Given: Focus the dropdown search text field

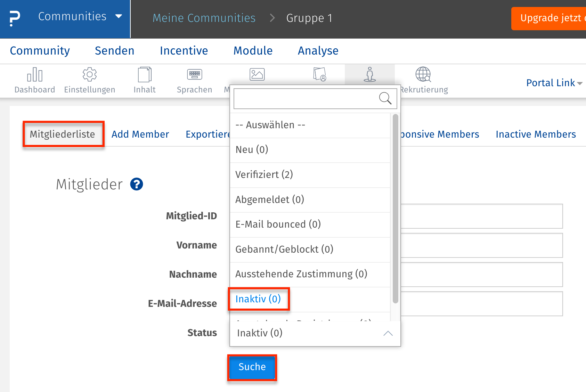Looking at the screenshot, I should click(306, 99).
